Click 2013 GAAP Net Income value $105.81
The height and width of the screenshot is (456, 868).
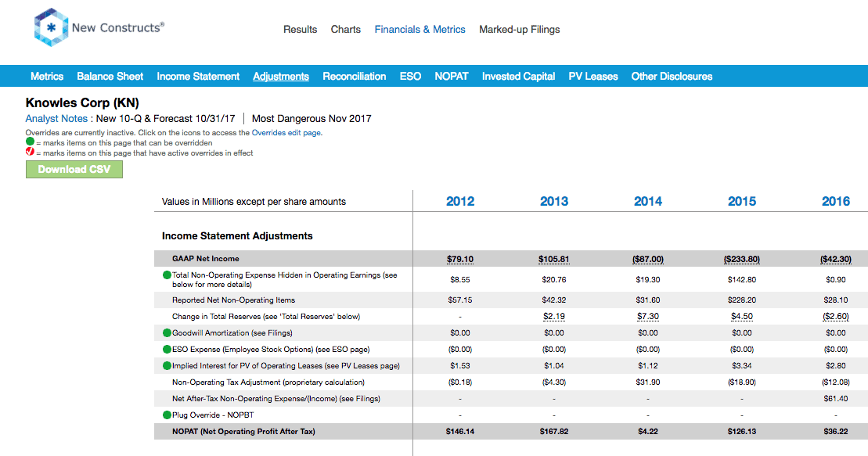coord(554,259)
